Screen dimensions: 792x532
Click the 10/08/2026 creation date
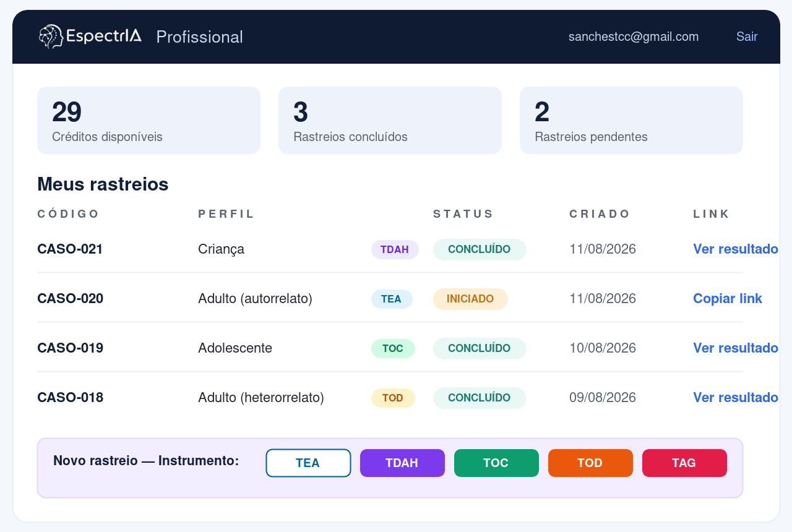603,348
